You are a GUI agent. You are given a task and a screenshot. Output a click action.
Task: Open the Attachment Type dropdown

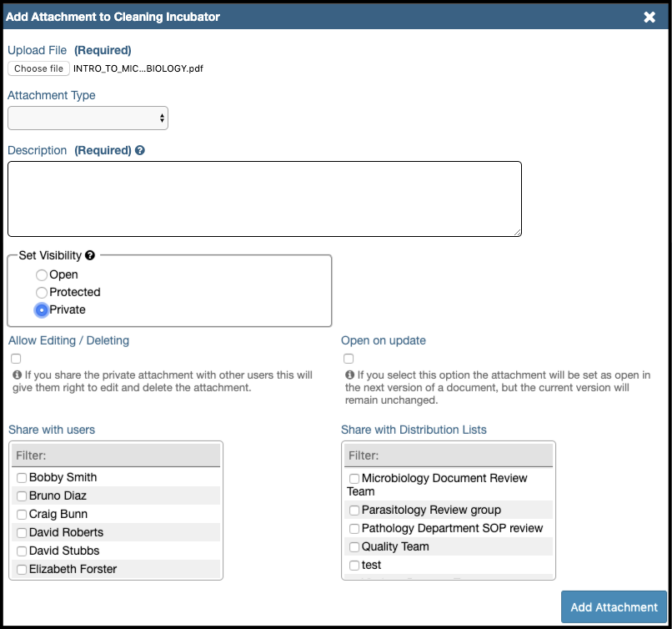[88, 118]
